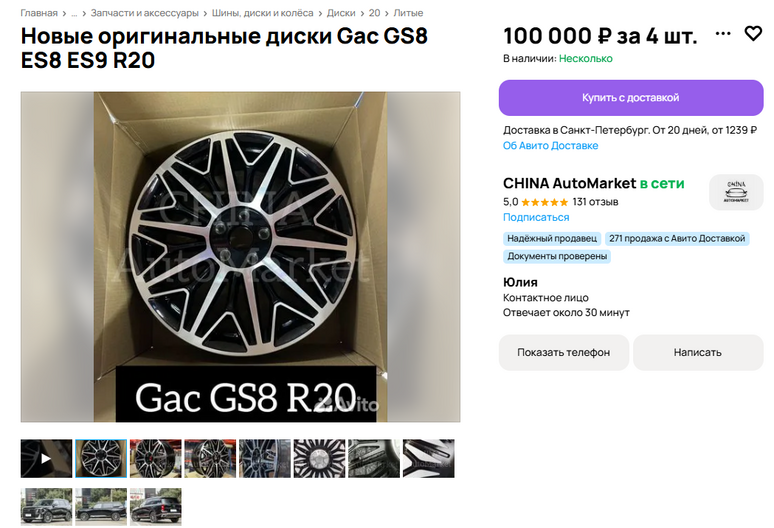Image resolution: width=774 pixels, height=528 pixels.
Task: Play the video thumbnail in gallery
Action: tap(46, 458)
